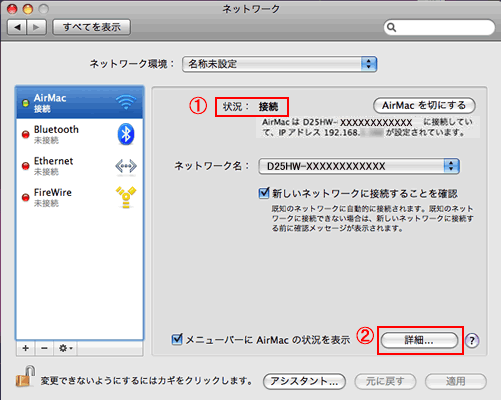Click the すべてを表示 toolbar button
This screenshot has width=501, height=400.
[x=91, y=27]
